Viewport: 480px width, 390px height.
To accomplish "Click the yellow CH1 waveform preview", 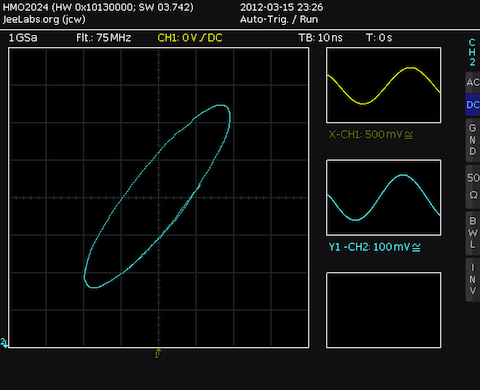I will pyautogui.click(x=384, y=85).
